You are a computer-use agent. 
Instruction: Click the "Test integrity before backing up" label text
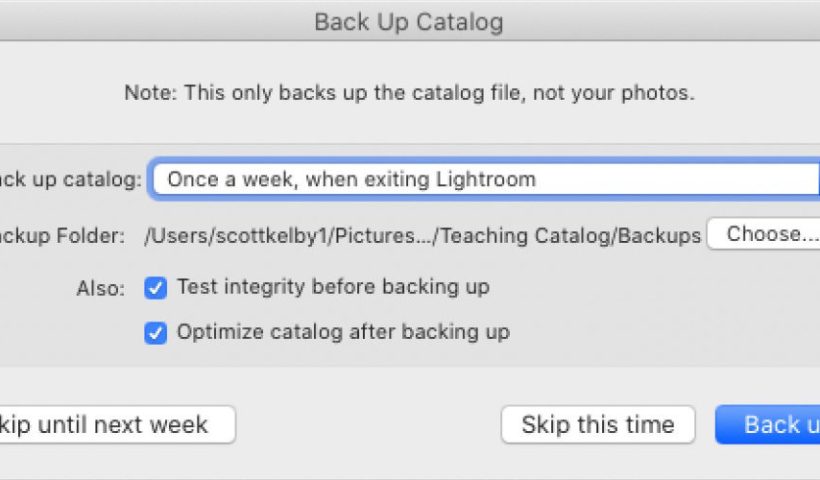[x=333, y=287]
